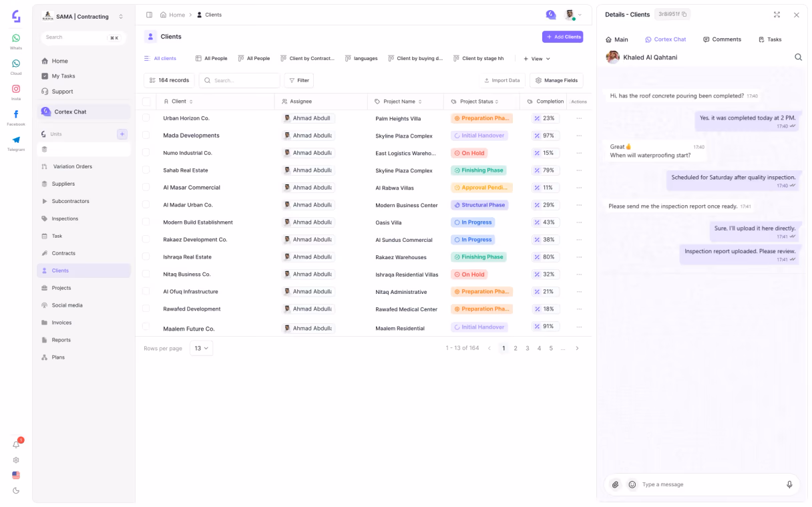Switch to the Comments tab
Viewport: 812px width, 507px height.
tap(722, 39)
